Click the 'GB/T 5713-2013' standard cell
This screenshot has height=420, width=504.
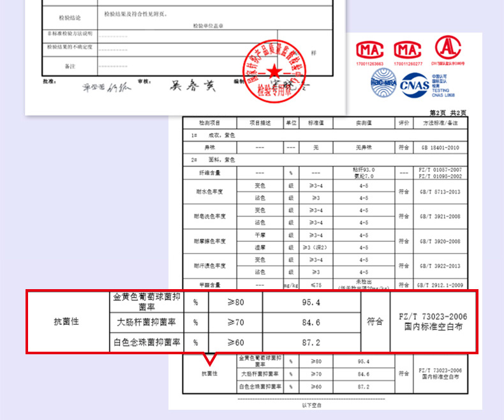pyautogui.click(x=440, y=191)
